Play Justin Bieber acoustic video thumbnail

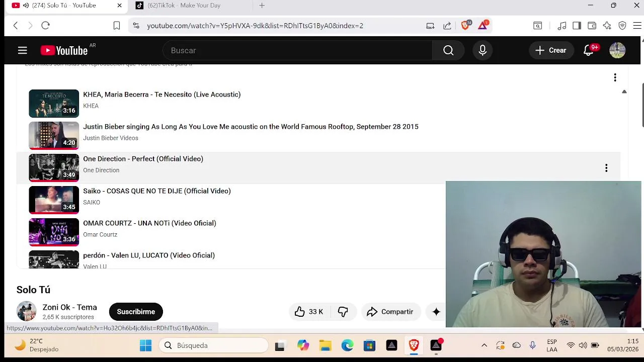[54, 136]
